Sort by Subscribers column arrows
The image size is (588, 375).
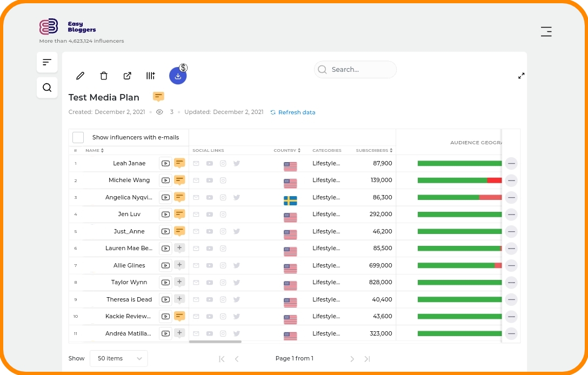(x=391, y=150)
